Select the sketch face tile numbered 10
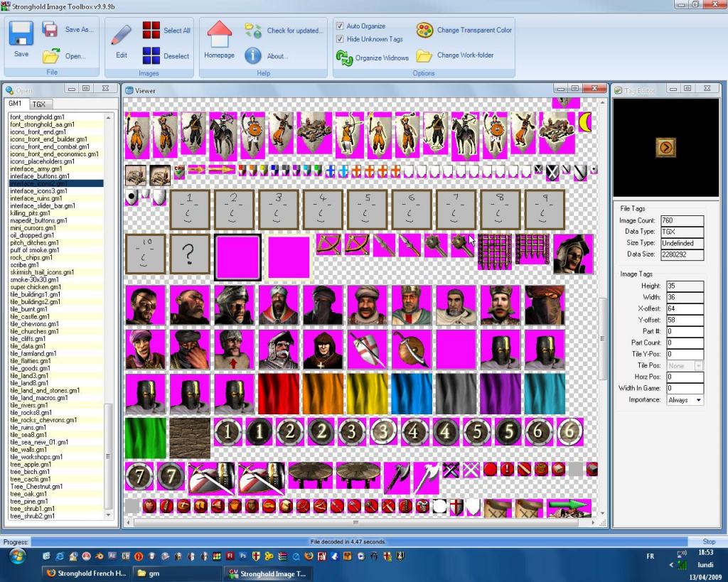728x582 pixels. (145, 254)
